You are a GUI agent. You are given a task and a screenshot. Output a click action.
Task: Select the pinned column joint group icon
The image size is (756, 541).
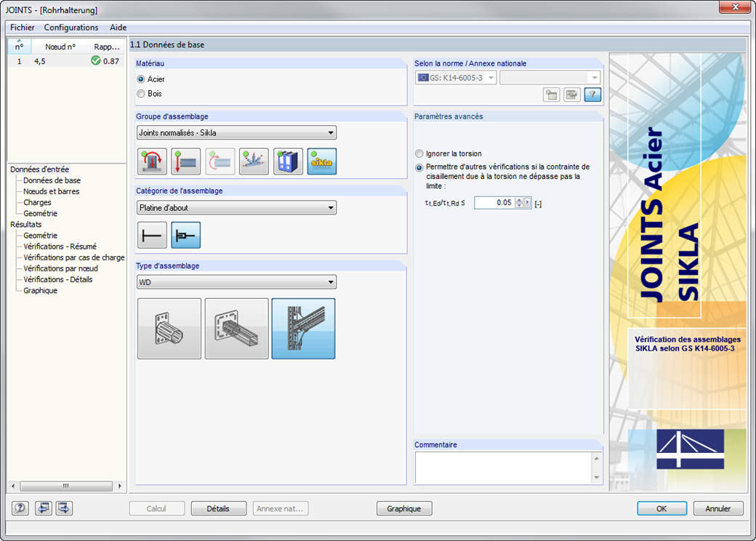pyautogui.click(x=185, y=161)
